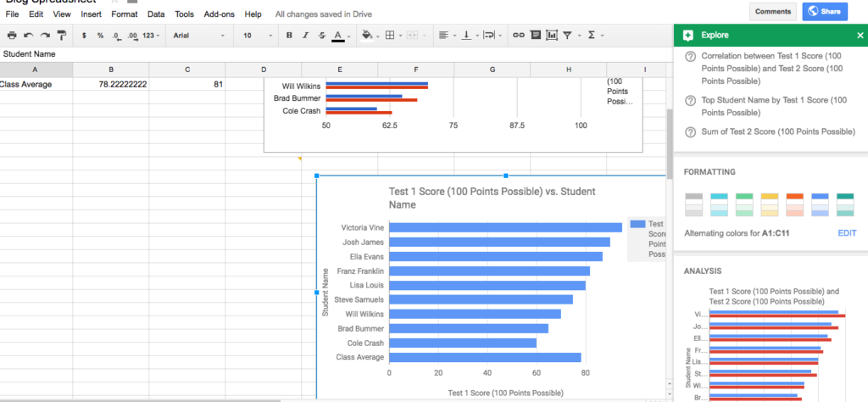Apply the orange alternating colors theme
The width and height of the screenshot is (868, 402).
(x=795, y=205)
